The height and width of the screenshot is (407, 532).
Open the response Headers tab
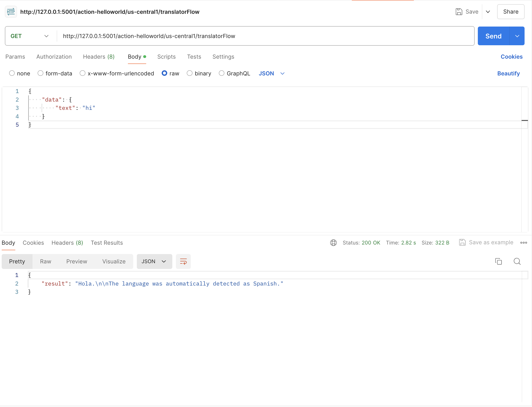click(x=67, y=243)
